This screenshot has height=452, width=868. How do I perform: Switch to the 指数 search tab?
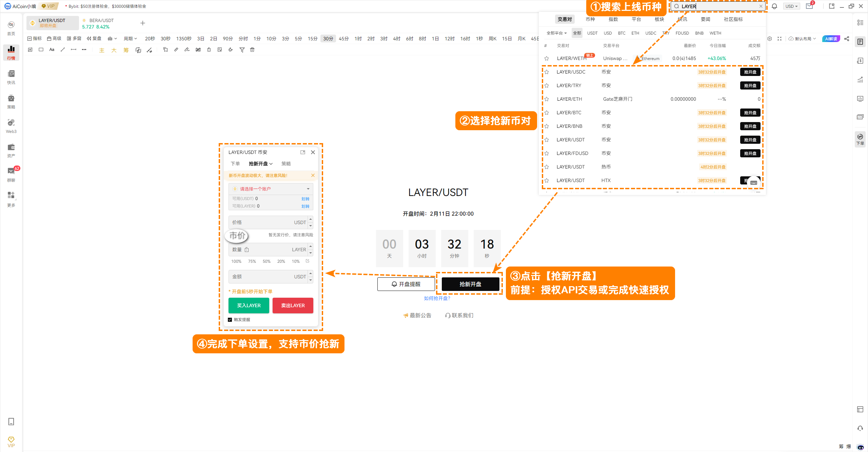click(x=613, y=19)
